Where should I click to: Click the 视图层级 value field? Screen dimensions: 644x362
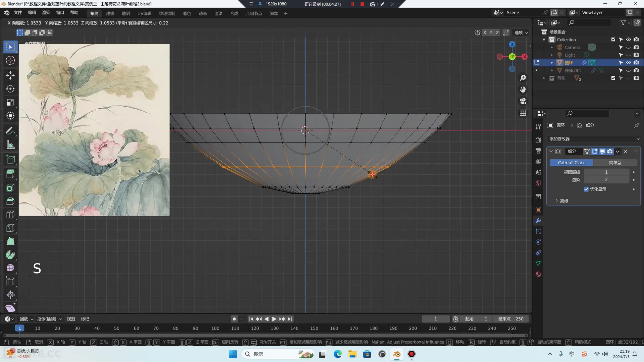pos(606,172)
